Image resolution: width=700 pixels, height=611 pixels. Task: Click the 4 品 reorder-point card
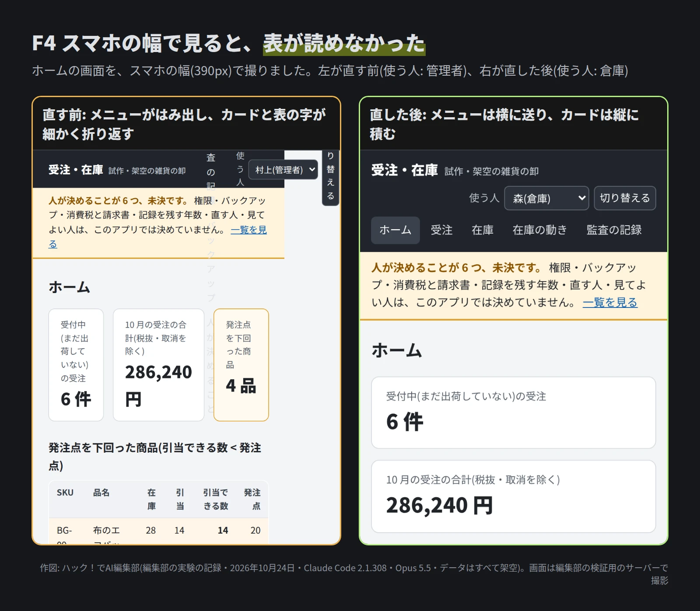[x=241, y=365]
